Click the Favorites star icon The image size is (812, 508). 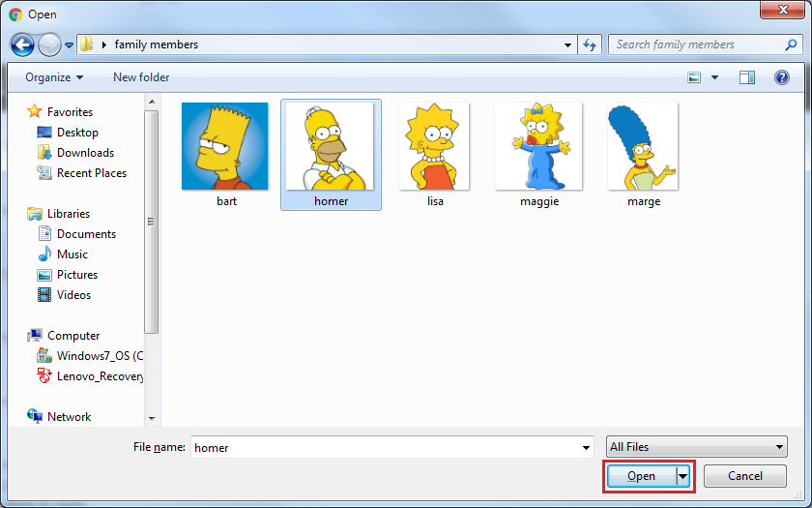[34, 111]
